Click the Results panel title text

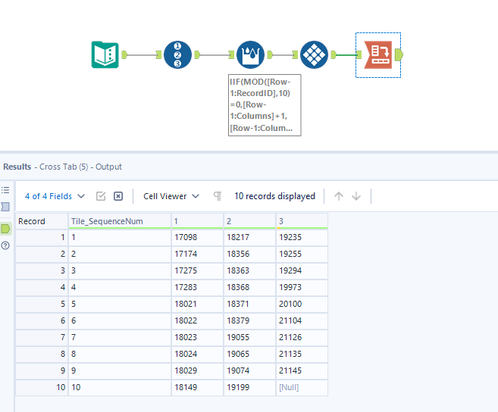point(62,167)
